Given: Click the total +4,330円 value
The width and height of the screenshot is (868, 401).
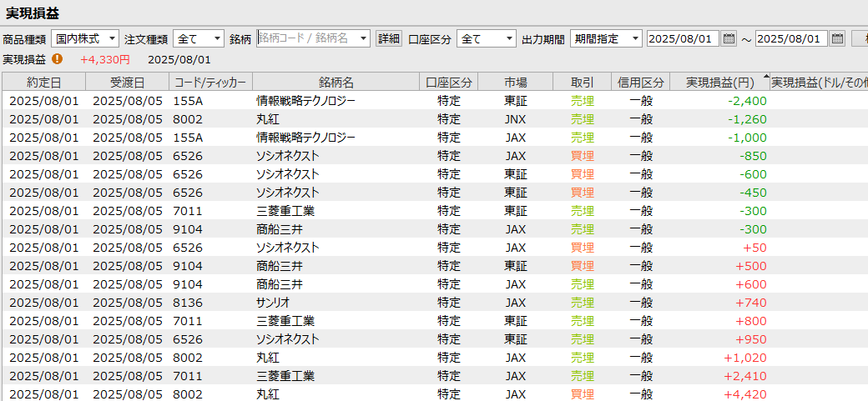Looking at the screenshot, I should [105, 59].
